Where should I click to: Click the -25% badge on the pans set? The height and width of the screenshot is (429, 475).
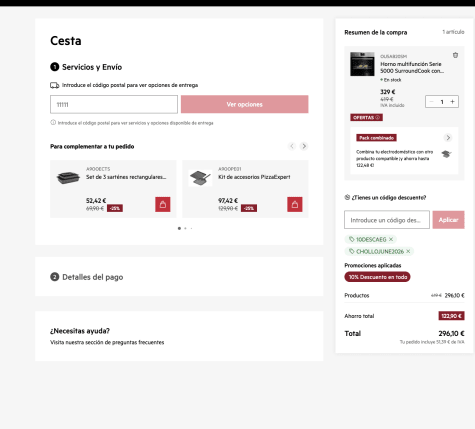(115, 208)
